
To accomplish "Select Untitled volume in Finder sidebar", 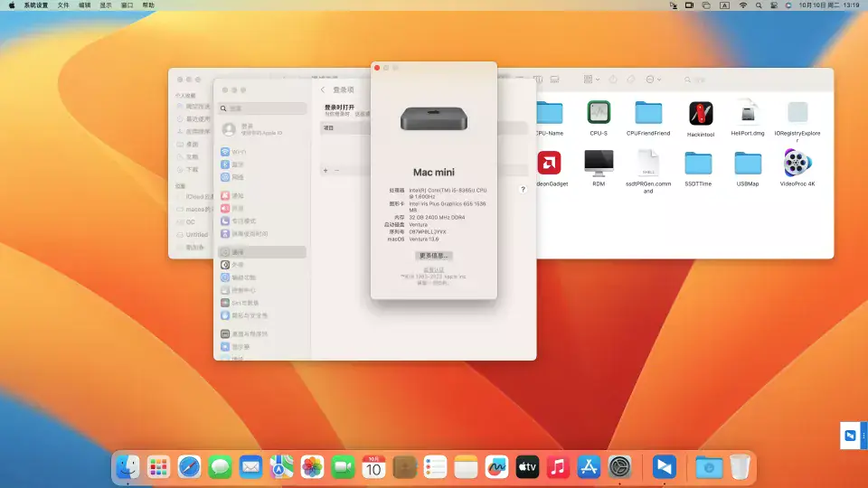I will [193, 235].
